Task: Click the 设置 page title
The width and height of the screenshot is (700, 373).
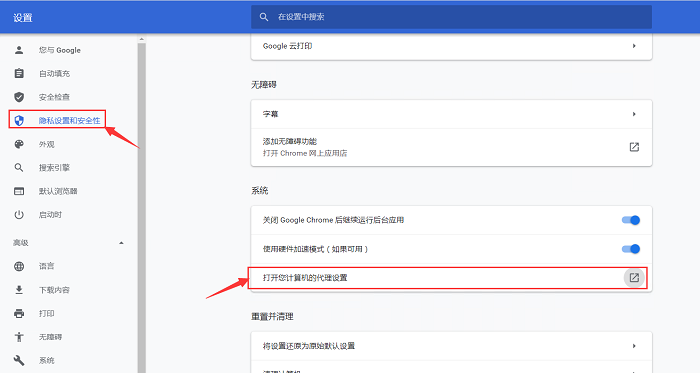Action: (23, 18)
